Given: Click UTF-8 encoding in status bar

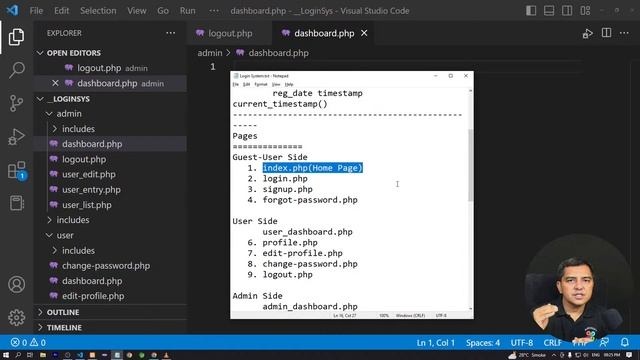Looking at the screenshot, I should (522, 342).
